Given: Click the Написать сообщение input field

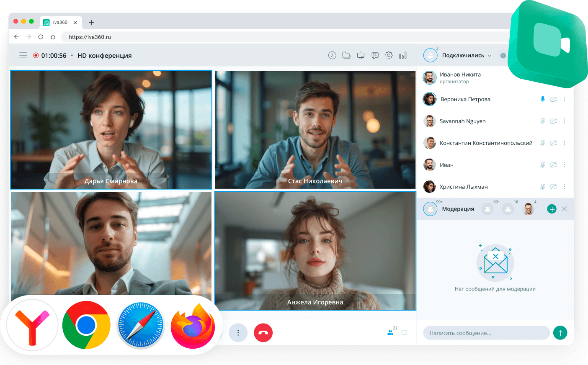Looking at the screenshot, I should tap(486, 333).
